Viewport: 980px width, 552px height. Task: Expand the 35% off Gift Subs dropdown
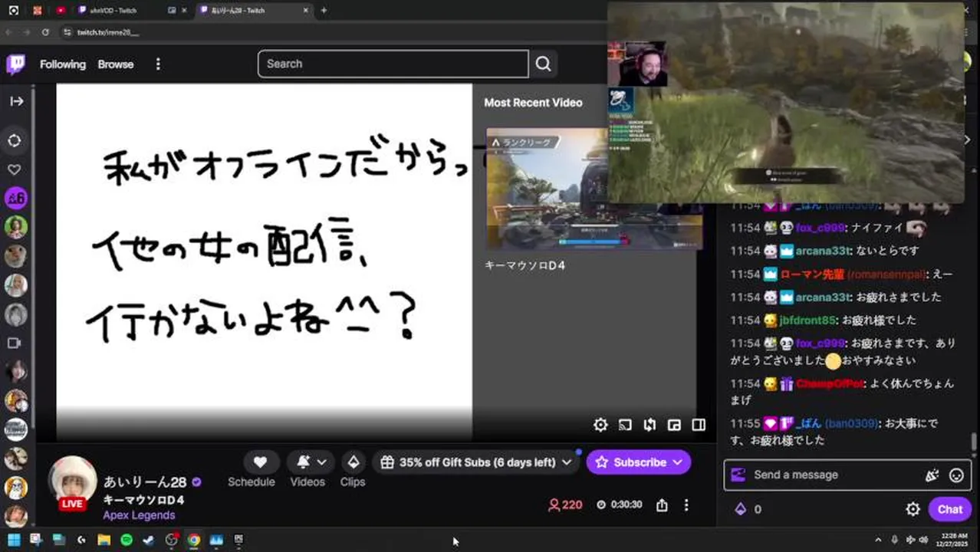point(476,462)
